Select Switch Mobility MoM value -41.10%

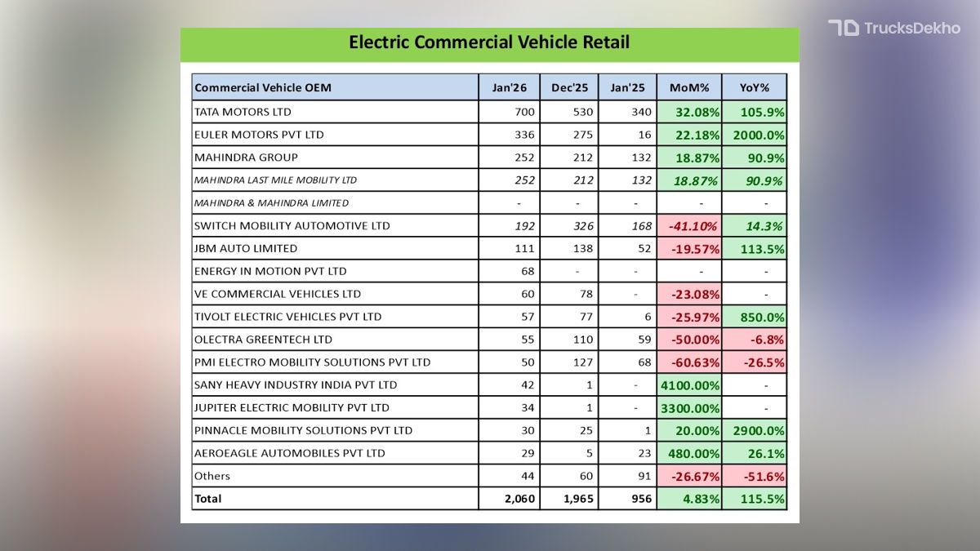point(694,226)
